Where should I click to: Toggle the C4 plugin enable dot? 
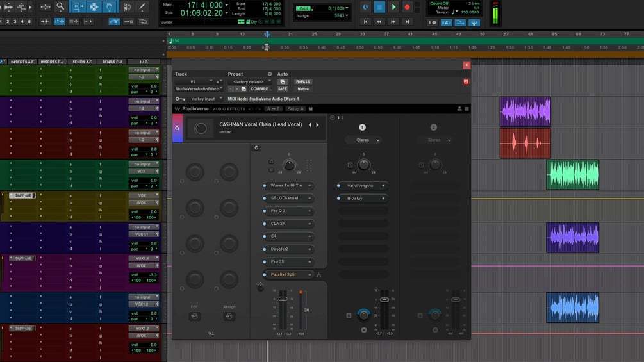(265, 236)
